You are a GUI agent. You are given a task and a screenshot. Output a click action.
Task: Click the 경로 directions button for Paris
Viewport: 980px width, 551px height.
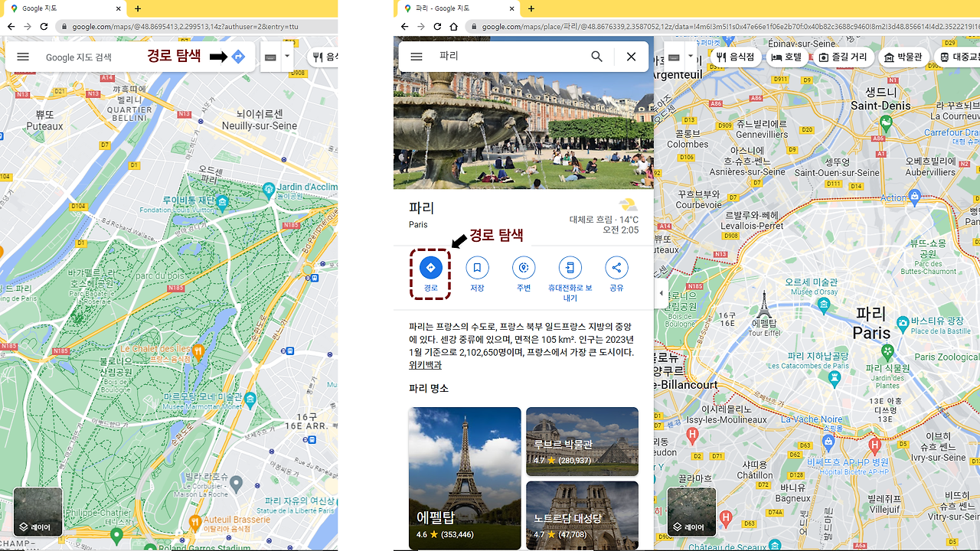pos(430,273)
